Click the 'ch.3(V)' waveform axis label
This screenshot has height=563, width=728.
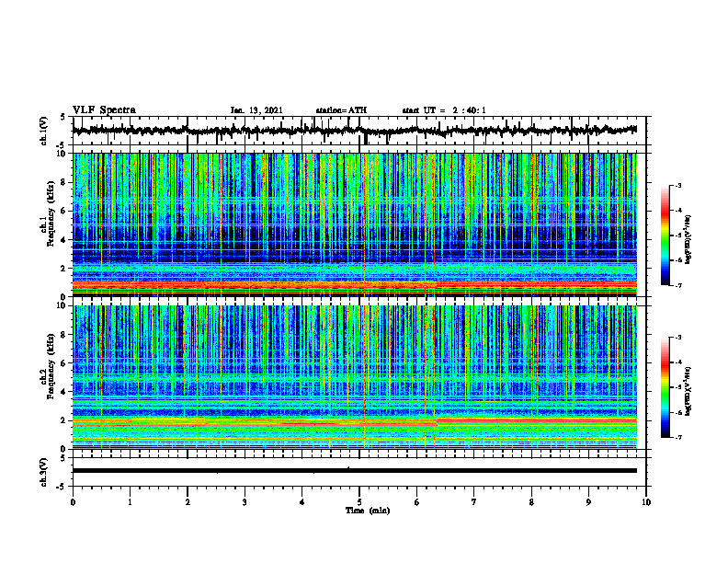pos(43,472)
